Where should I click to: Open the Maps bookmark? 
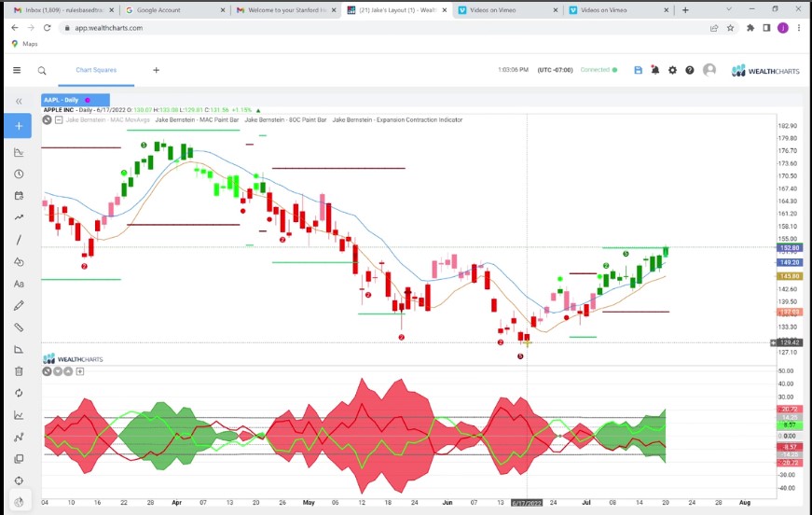pos(25,44)
